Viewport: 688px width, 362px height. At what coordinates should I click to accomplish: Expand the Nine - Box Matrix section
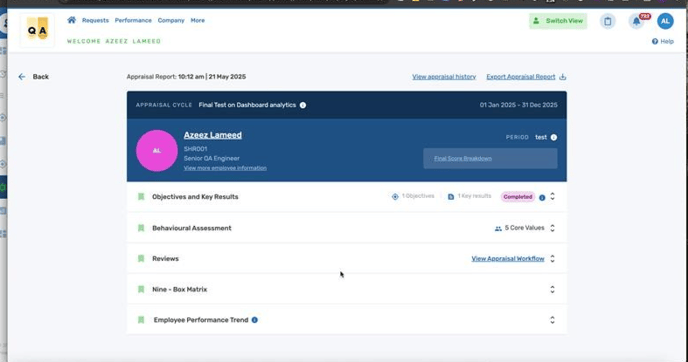pyautogui.click(x=552, y=290)
